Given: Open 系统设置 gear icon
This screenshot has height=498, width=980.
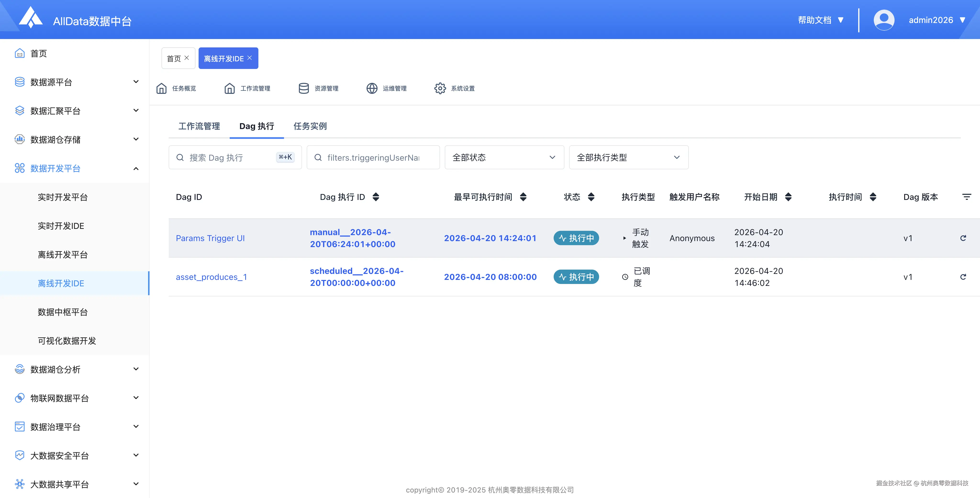Looking at the screenshot, I should [440, 88].
